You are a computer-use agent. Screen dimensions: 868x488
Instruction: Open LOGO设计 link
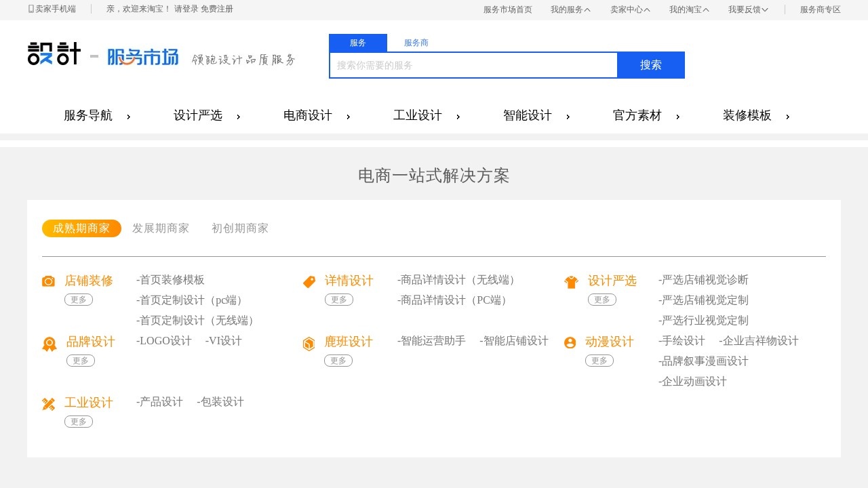click(164, 341)
